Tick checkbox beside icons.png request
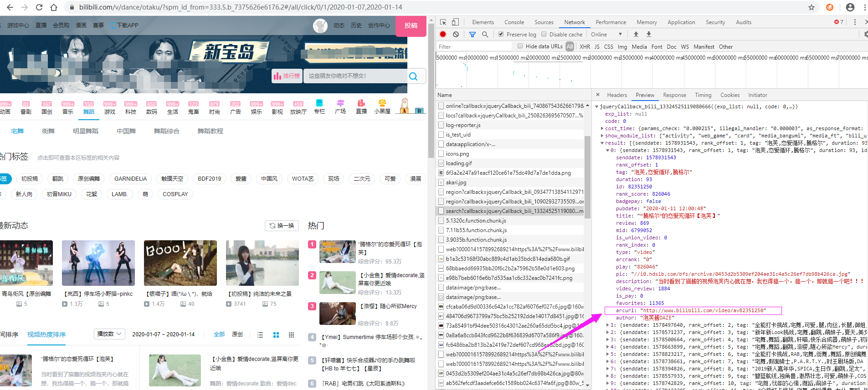868x390 pixels. pyautogui.click(x=441, y=153)
